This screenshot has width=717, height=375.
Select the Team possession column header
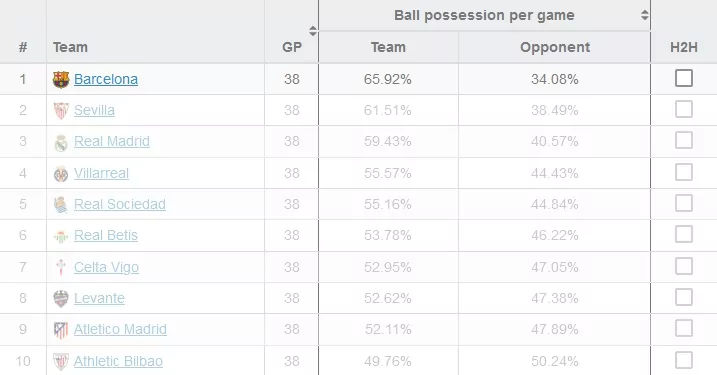(x=388, y=47)
